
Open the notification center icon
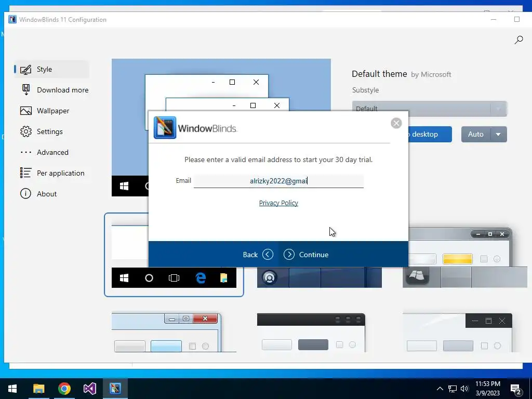click(516, 390)
